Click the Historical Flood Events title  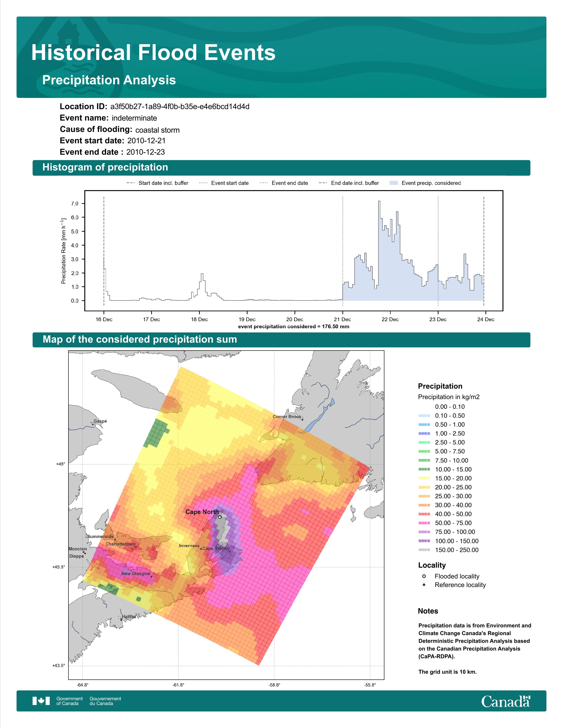153,53
